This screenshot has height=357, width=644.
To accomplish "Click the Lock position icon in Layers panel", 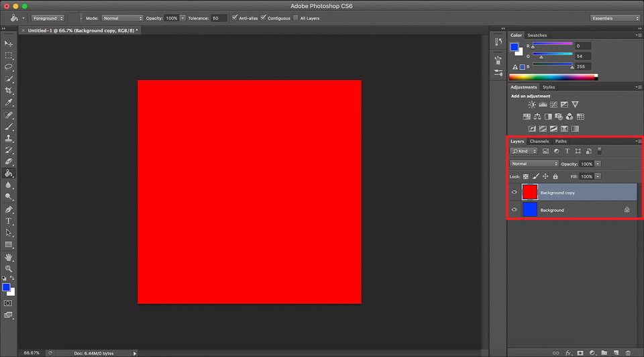I will [x=545, y=176].
